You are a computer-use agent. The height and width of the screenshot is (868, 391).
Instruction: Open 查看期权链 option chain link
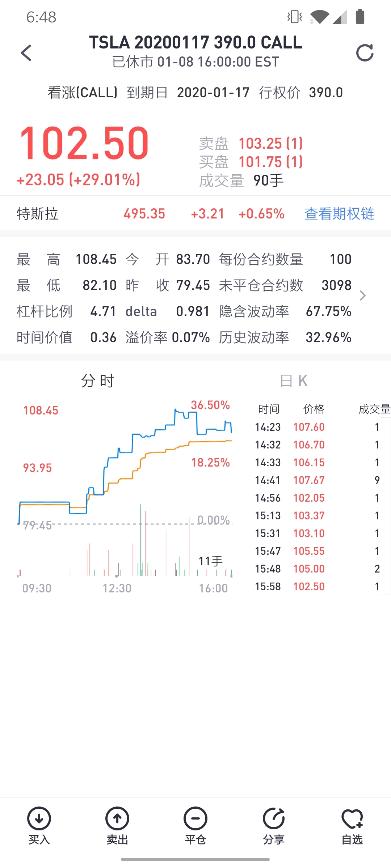coord(339,214)
